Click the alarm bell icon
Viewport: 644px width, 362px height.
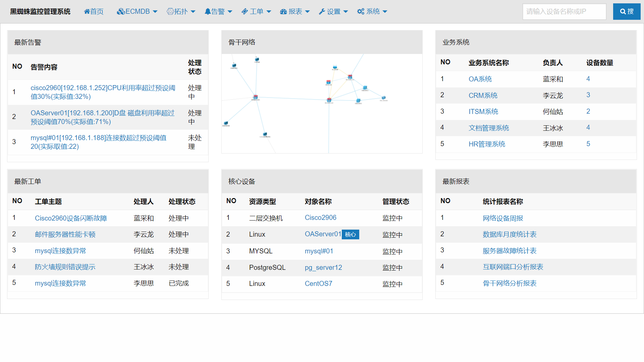coord(208,11)
